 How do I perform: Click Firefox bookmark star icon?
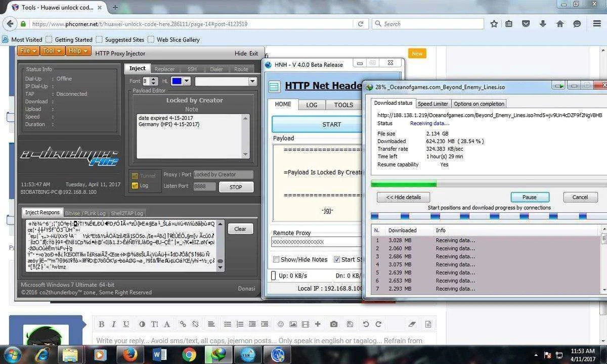coord(494,24)
